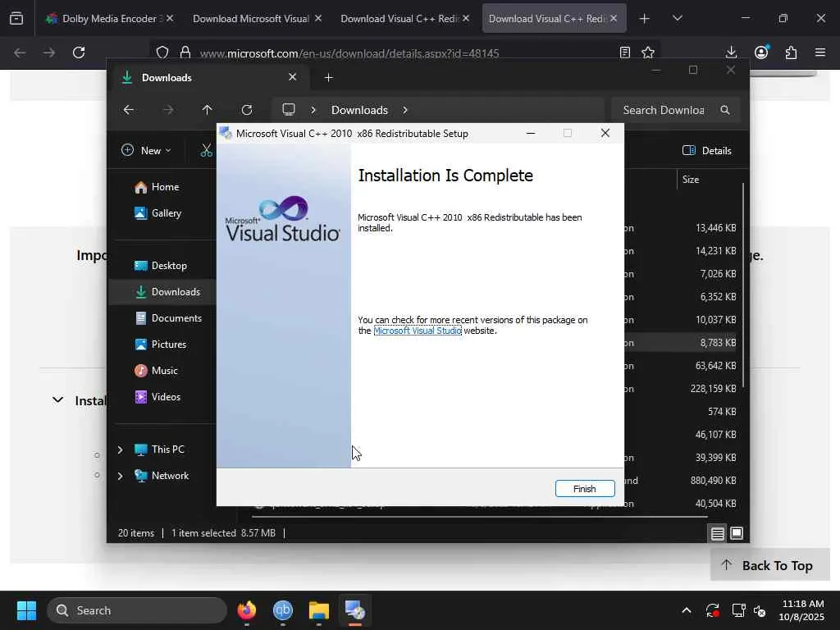Toggle reader view in address bar
The width and height of the screenshot is (840, 630).
[x=624, y=52]
